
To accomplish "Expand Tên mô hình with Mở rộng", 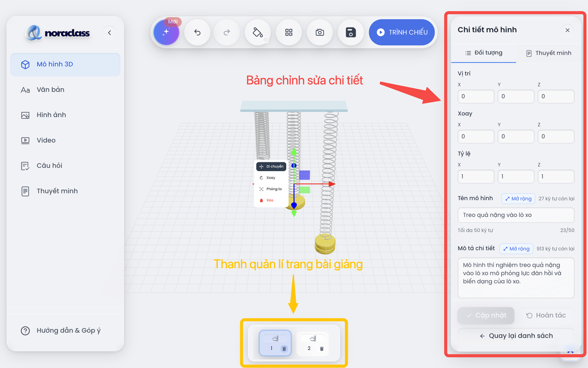I will point(518,199).
